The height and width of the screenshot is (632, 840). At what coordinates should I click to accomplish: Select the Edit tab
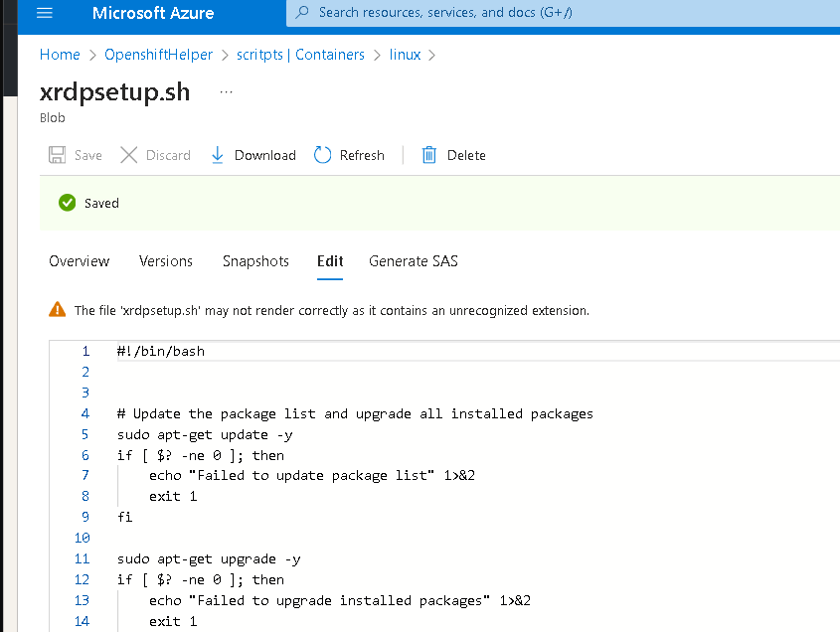[x=330, y=260]
